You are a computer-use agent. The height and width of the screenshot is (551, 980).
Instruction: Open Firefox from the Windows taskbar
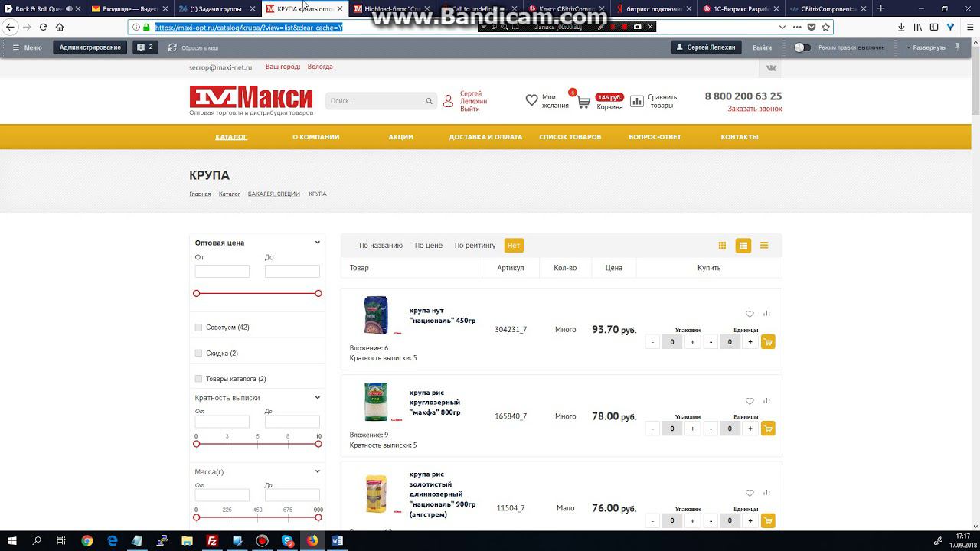click(312, 540)
